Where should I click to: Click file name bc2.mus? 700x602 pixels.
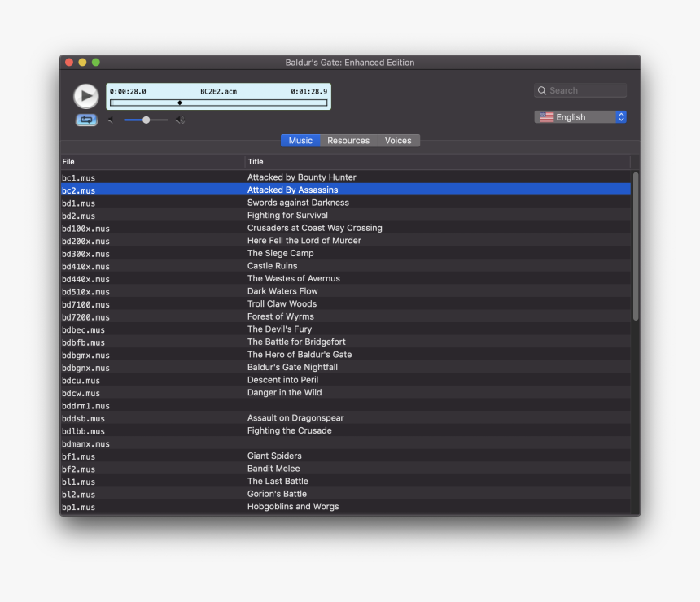(79, 190)
